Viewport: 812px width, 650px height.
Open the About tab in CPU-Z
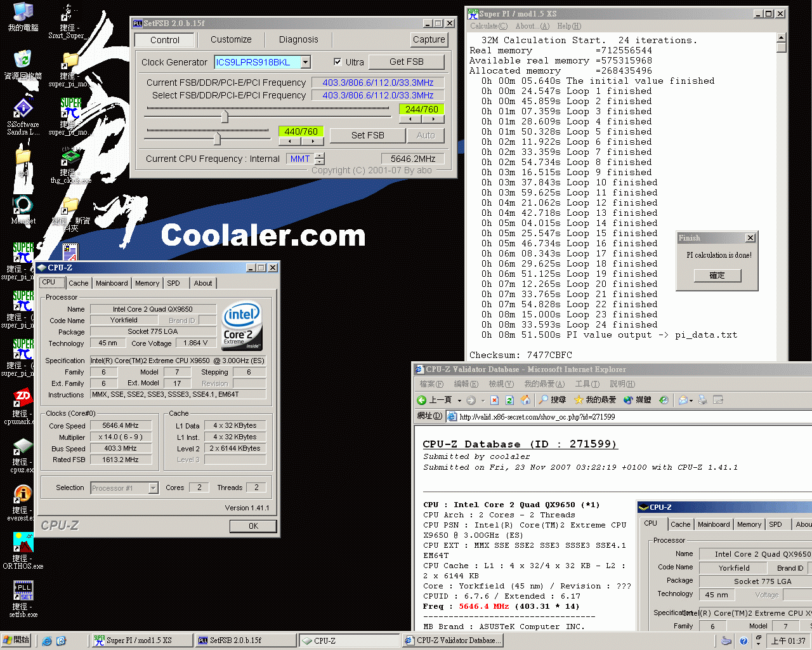click(203, 283)
